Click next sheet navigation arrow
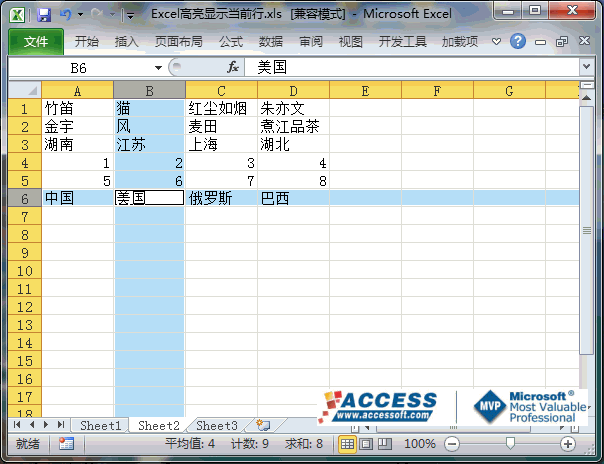 coord(46,425)
